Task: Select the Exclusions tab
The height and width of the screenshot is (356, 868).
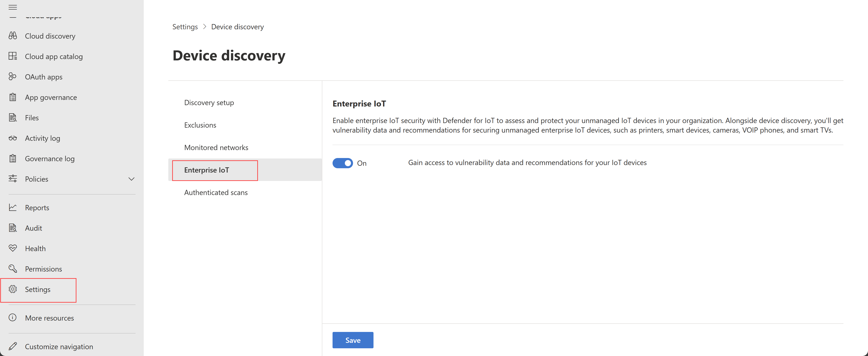Action: [200, 125]
